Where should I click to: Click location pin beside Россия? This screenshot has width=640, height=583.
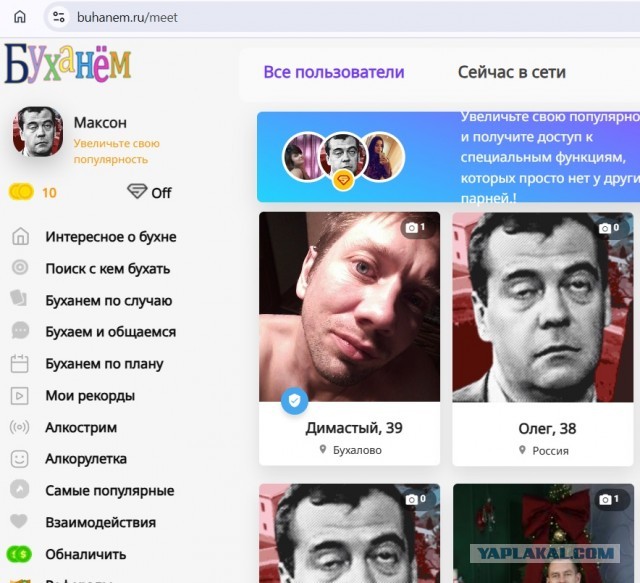[522, 450]
